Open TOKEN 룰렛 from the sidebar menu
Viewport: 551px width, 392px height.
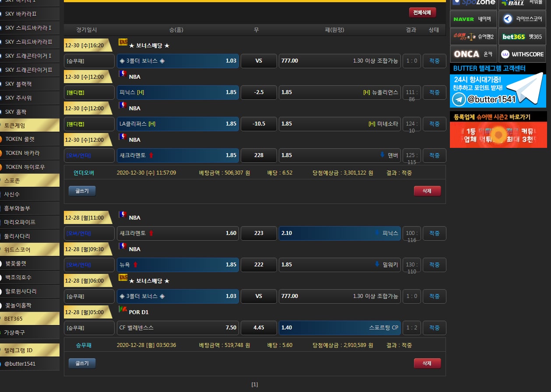29,140
